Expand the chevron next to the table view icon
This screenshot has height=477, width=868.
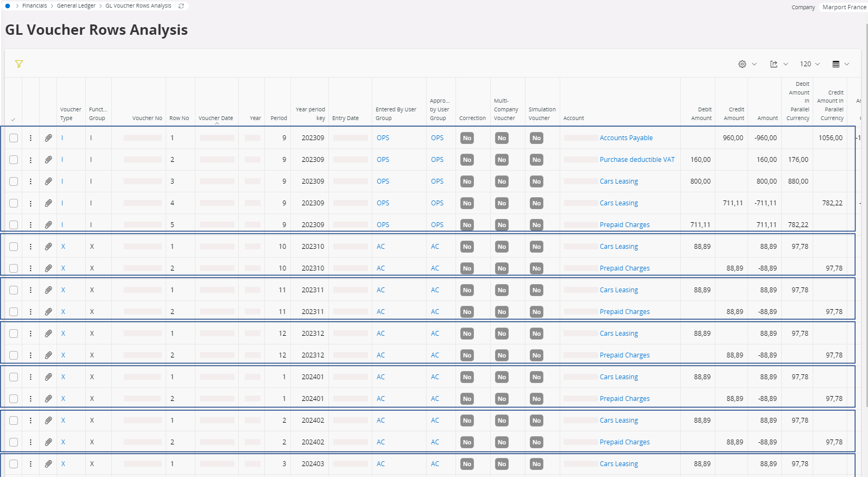pos(847,64)
